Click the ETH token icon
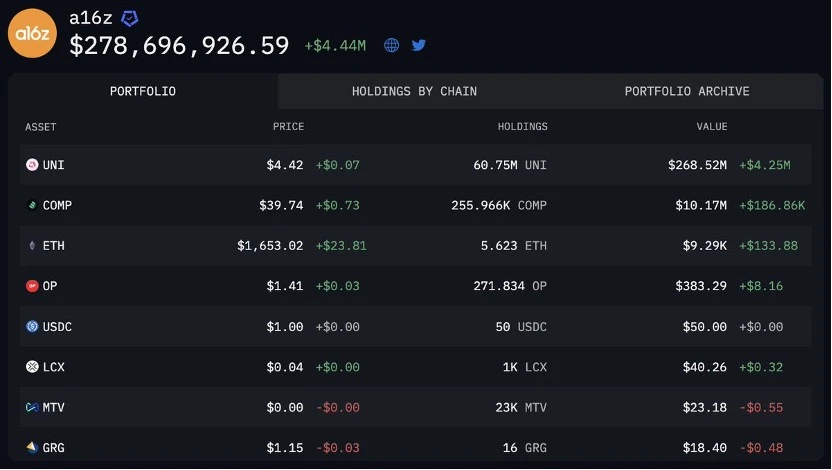The width and height of the screenshot is (832, 470). click(x=32, y=245)
